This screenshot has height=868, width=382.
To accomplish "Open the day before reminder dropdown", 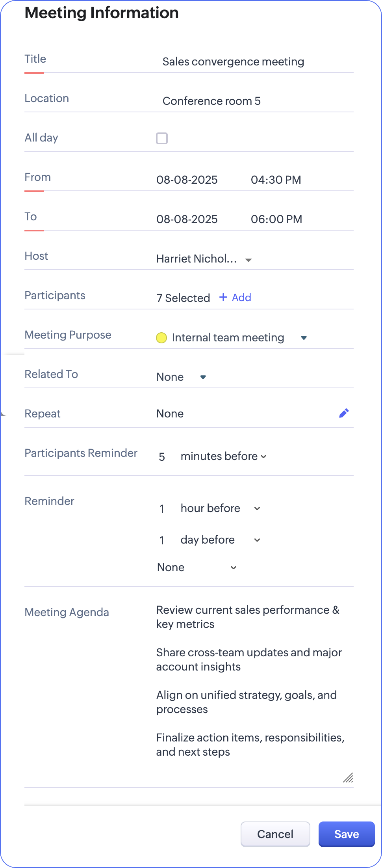I will pos(257,540).
